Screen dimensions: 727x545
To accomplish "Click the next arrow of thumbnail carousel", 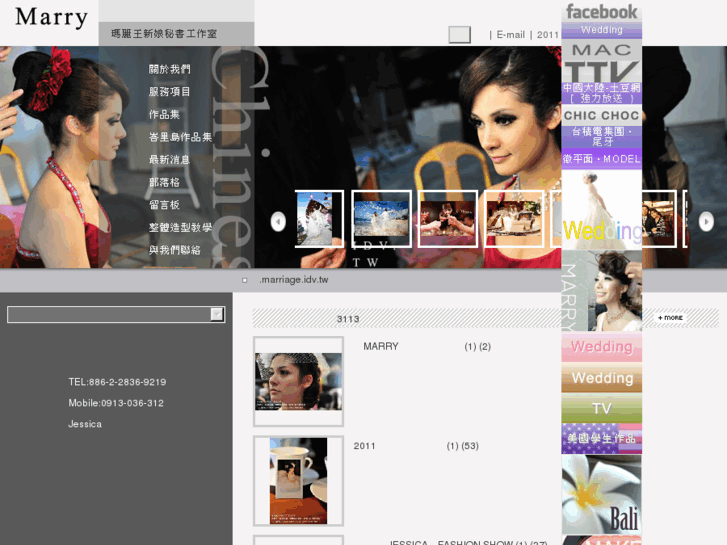I will tap(706, 222).
